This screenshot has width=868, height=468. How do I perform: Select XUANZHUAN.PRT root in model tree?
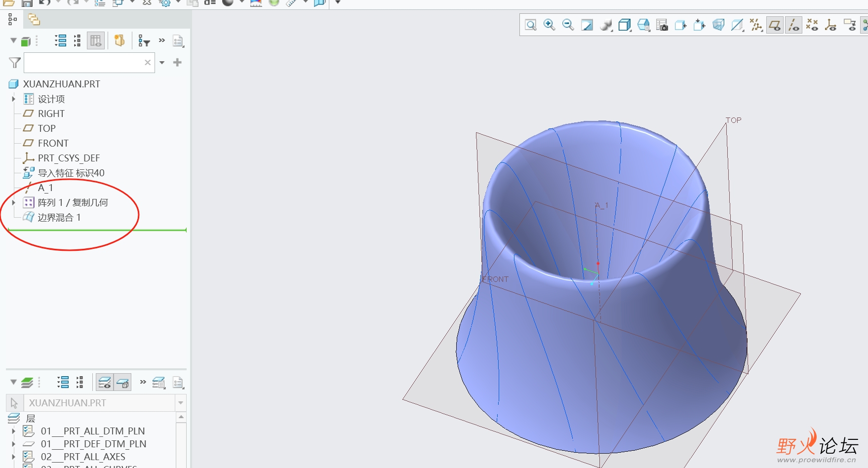point(61,84)
